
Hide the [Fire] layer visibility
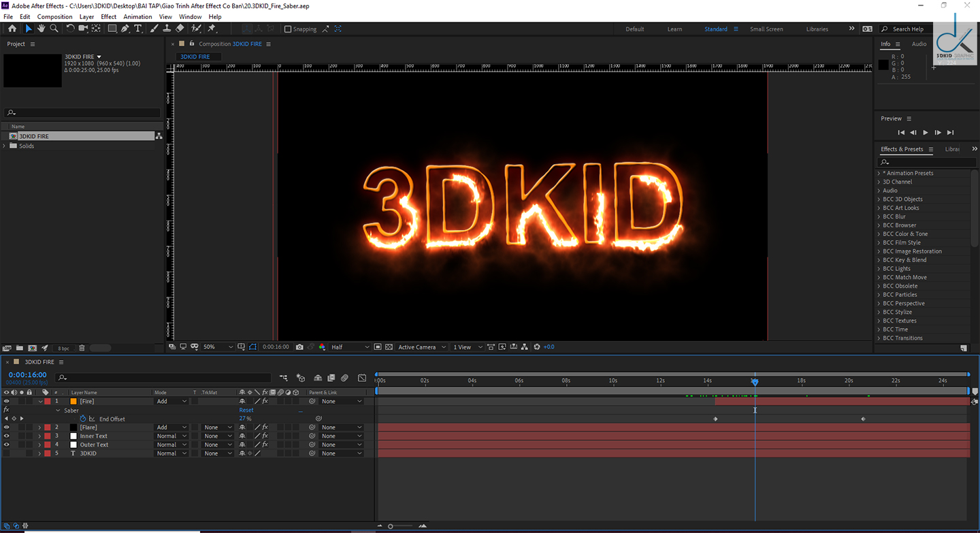6,401
